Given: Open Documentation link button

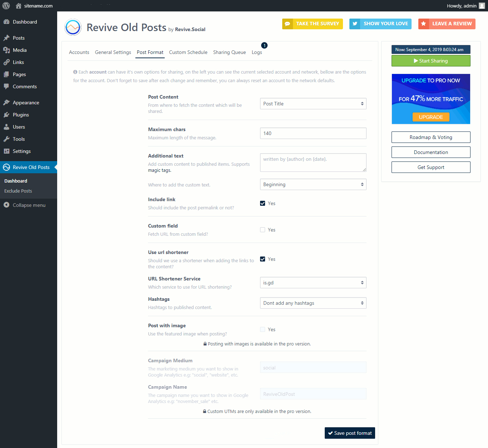Looking at the screenshot, I should (431, 152).
